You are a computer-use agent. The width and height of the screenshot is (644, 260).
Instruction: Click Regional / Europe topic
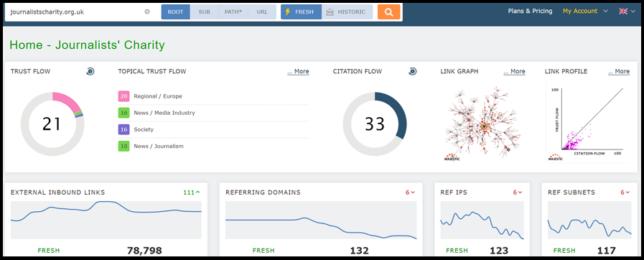point(158,96)
